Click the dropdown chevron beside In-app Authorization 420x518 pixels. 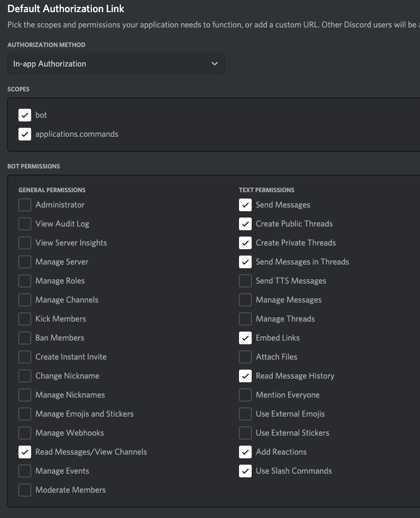[214, 64]
